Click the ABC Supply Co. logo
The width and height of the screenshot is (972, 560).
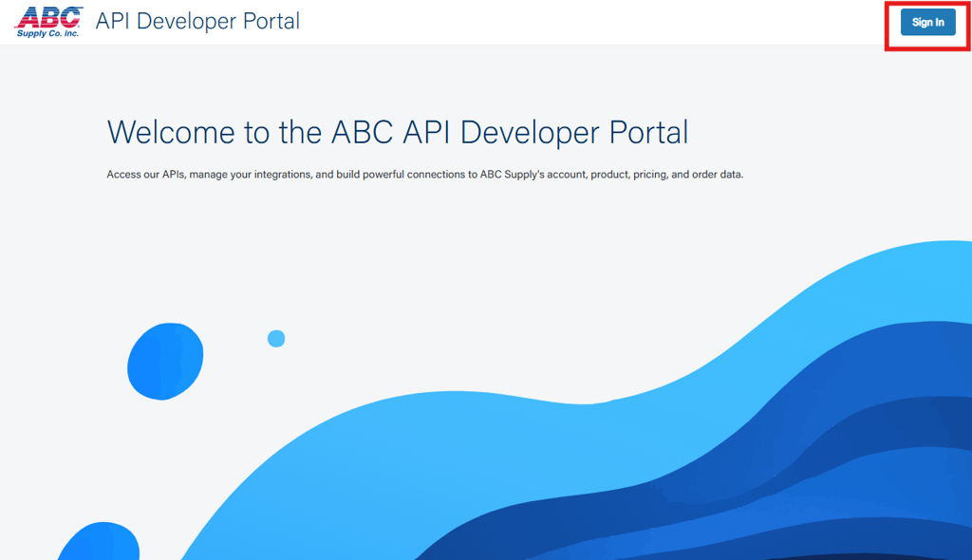point(49,18)
